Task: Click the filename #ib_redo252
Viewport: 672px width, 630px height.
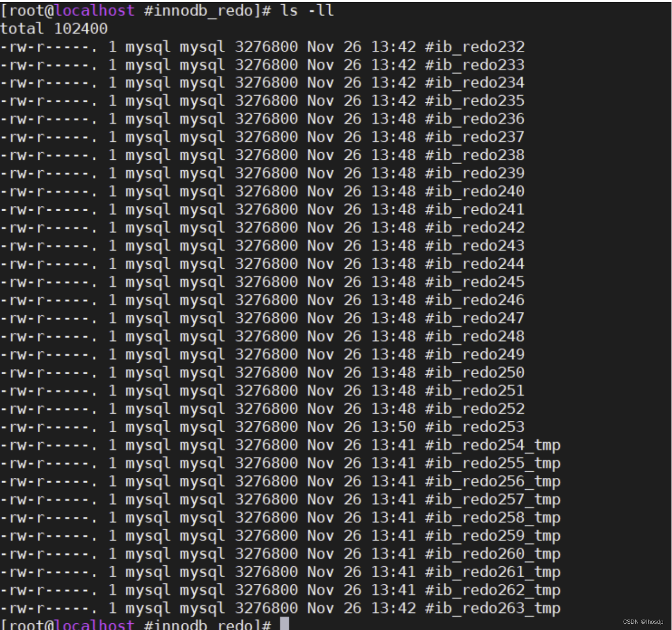Action: pyautogui.click(x=475, y=409)
